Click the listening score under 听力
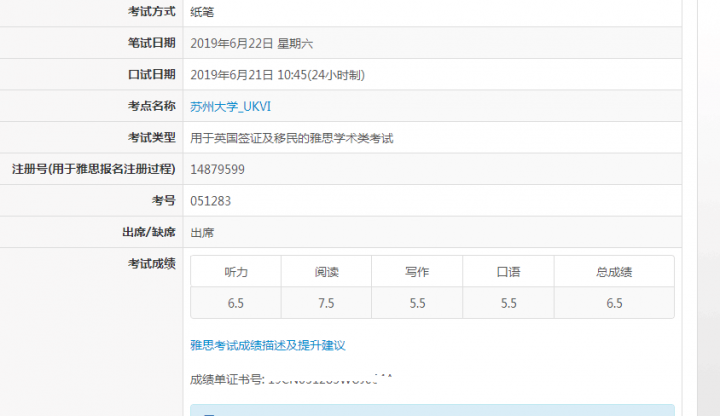Screen dimensions: 720x416 pos(236,303)
